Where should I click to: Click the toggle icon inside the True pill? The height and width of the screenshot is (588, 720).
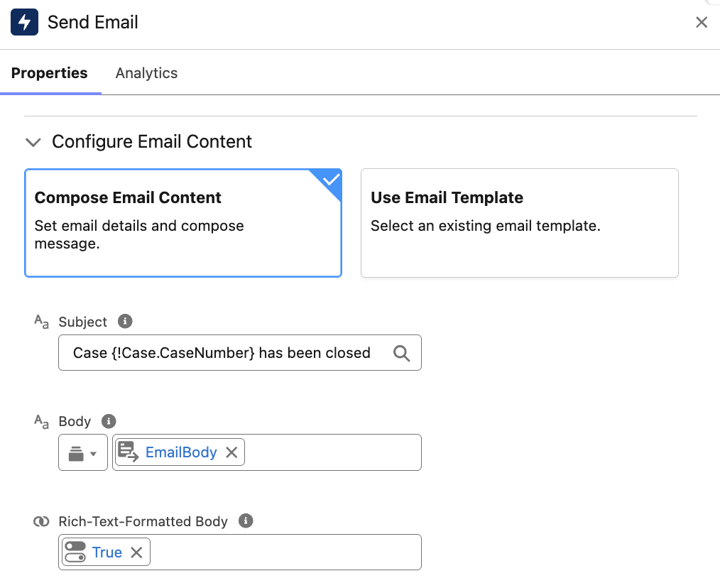(x=75, y=552)
